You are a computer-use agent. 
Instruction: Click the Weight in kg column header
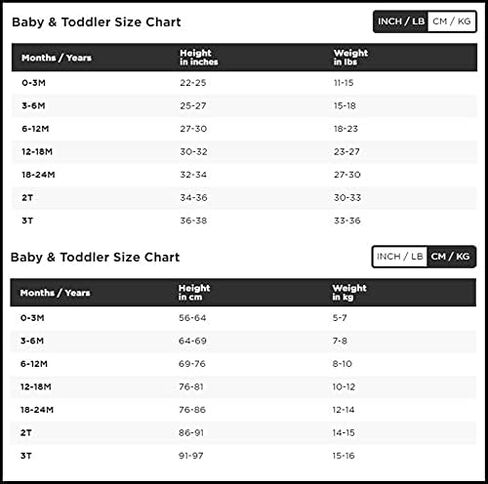pos(349,292)
